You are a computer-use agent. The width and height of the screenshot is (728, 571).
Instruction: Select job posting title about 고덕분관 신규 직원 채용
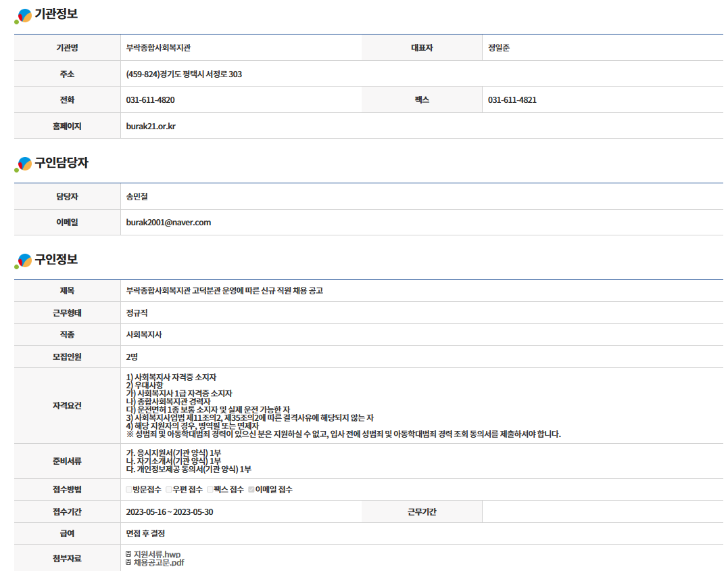pos(224,291)
